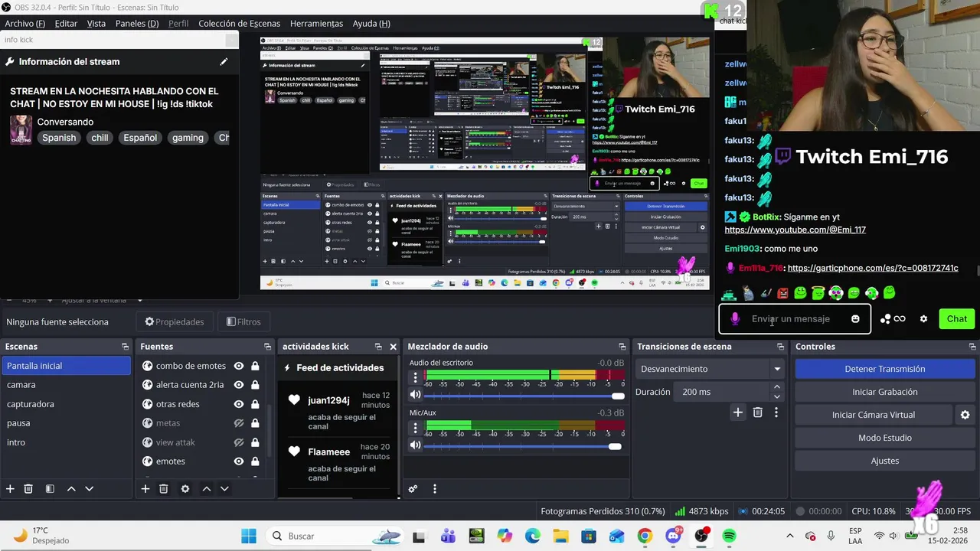Open the Archivo menu

(x=24, y=23)
